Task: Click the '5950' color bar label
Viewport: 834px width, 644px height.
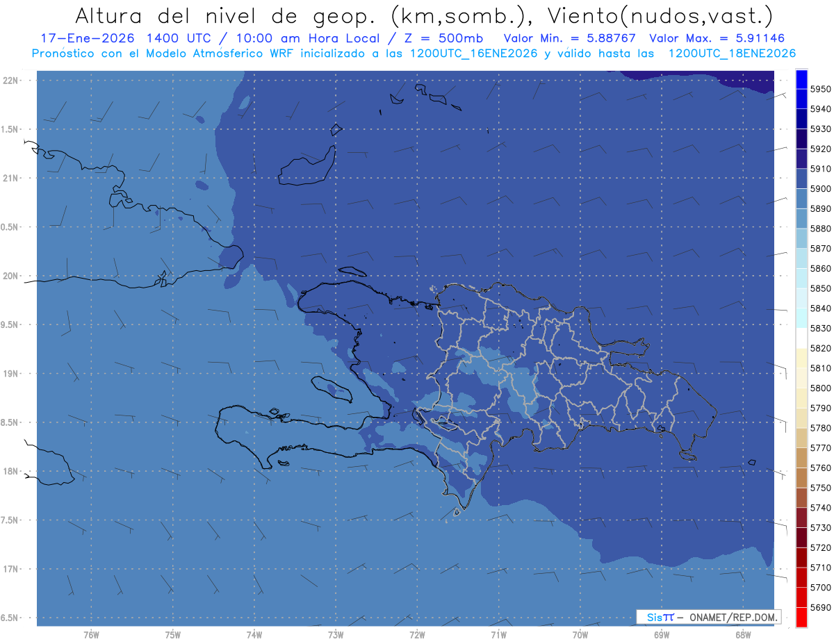Action: point(821,89)
